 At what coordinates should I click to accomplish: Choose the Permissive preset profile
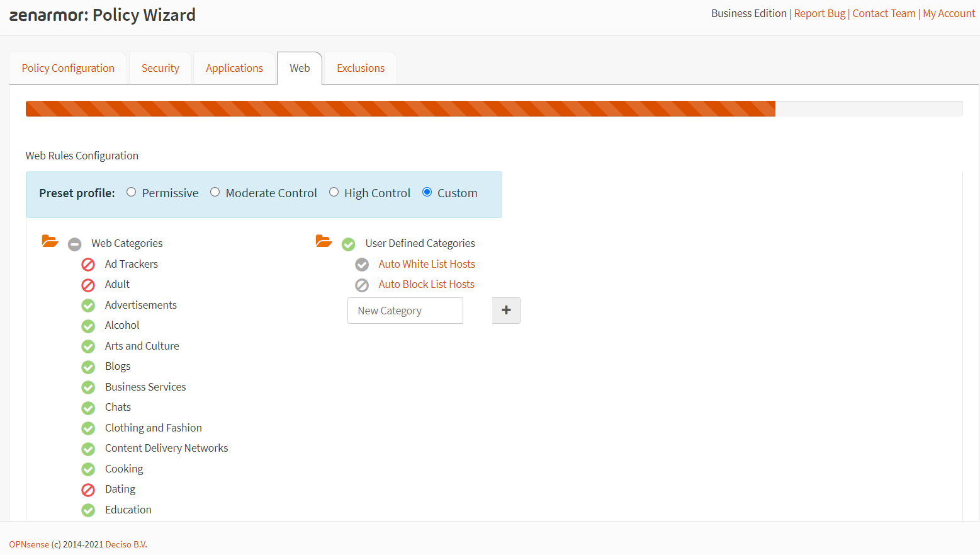(131, 192)
